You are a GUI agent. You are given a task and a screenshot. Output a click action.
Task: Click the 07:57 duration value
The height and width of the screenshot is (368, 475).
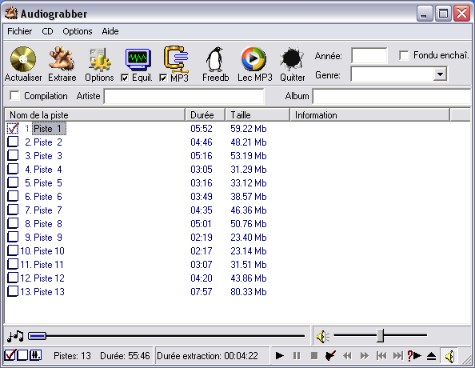[201, 292]
